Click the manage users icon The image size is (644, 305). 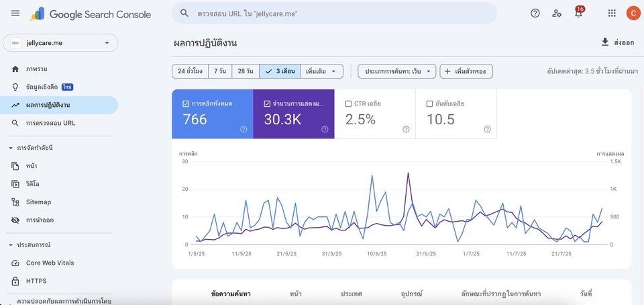point(556,13)
